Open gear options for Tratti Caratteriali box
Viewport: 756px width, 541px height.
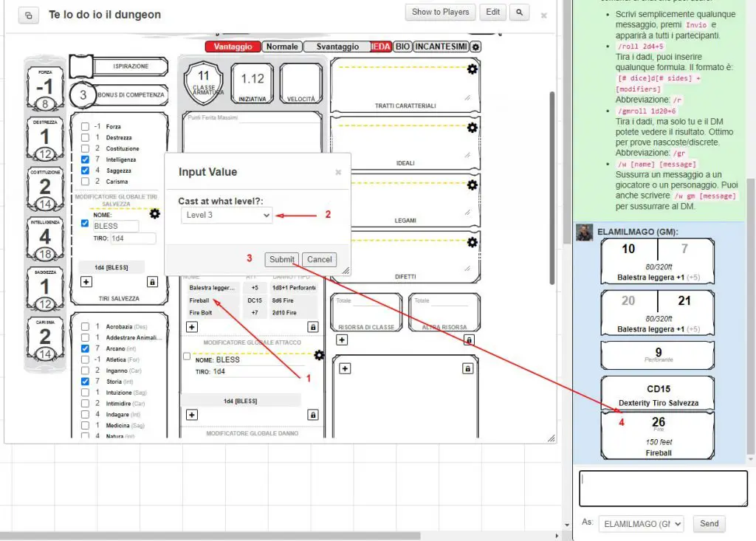[472, 69]
